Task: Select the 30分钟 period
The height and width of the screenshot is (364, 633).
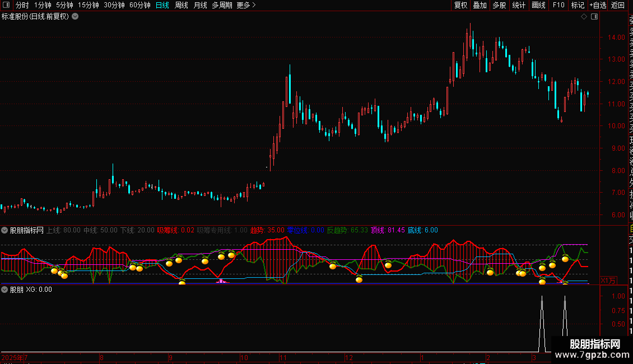Action: [x=114, y=5]
